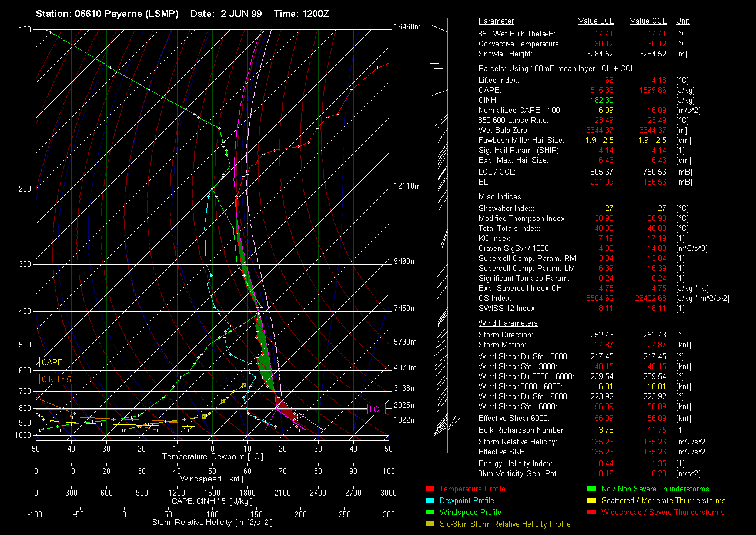
Task: Click the red Temperature Profile legend swatch
Action: pyautogui.click(x=429, y=489)
